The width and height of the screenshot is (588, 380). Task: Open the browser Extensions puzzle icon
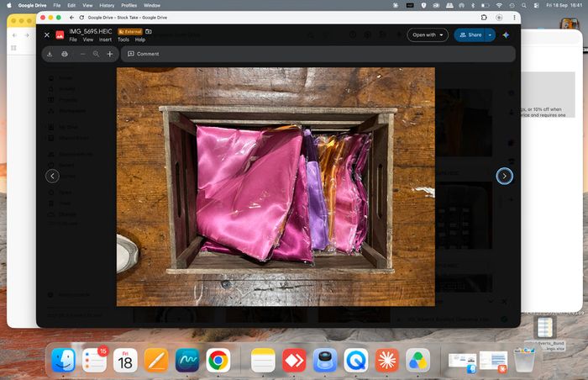[x=484, y=18]
